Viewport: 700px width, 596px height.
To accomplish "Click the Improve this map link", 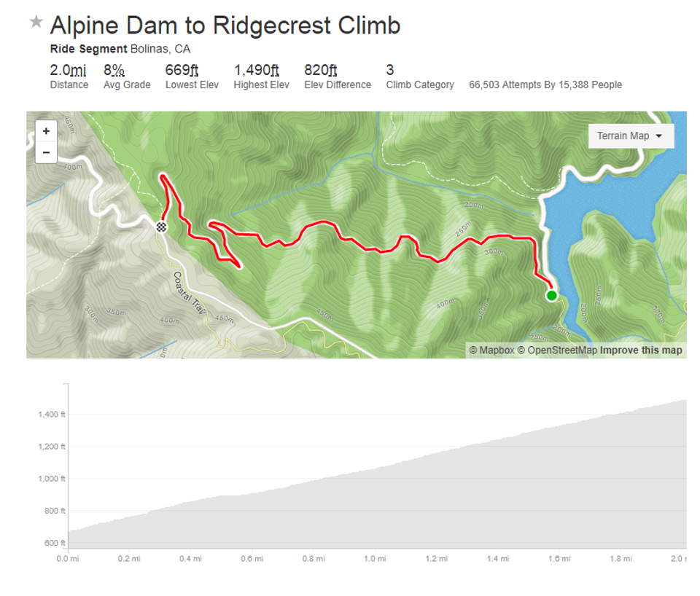I will pos(641,350).
